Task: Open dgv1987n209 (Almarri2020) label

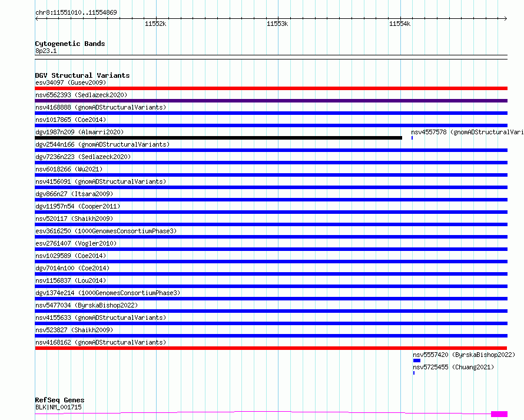Action: (x=79, y=132)
